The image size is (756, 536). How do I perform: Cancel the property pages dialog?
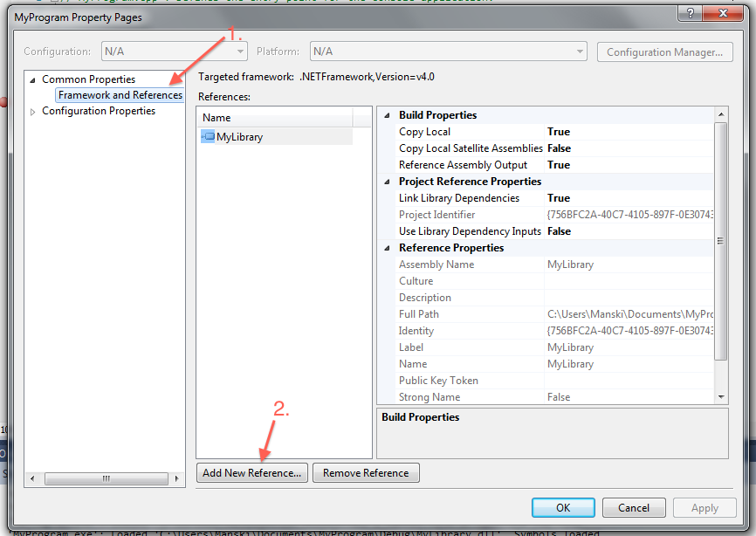(634, 507)
